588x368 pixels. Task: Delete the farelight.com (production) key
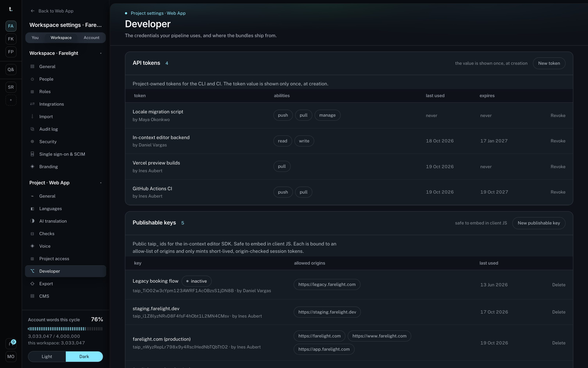[x=559, y=343]
